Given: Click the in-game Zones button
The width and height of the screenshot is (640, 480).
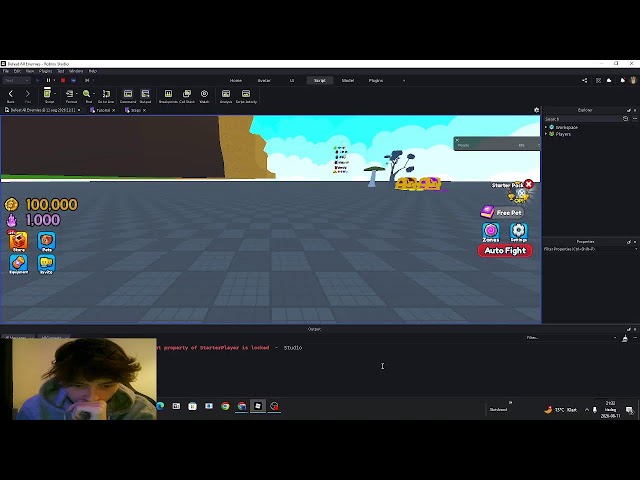Looking at the screenshot, I should tap(491, 232).
